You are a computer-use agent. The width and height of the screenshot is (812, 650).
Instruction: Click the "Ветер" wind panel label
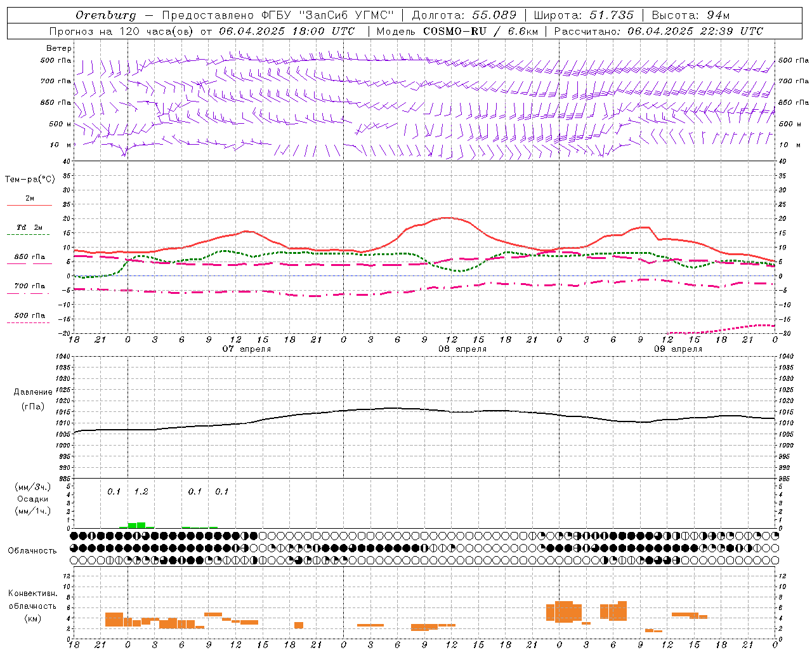pos(59,48)
